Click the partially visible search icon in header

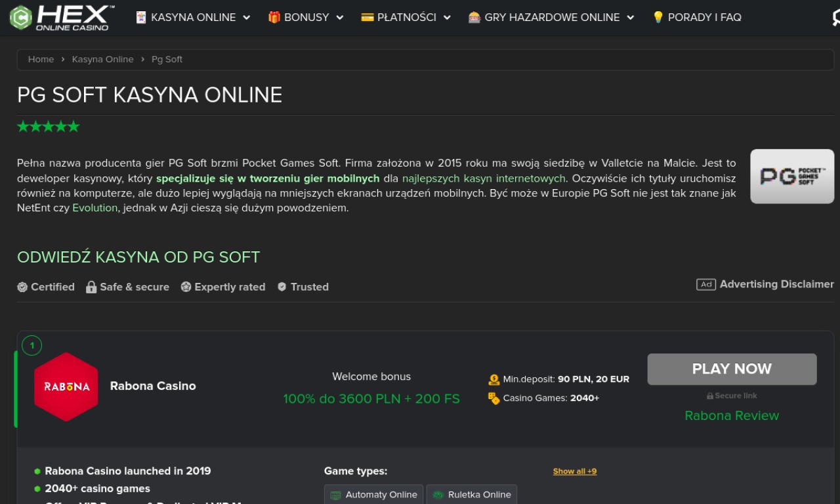(835, 18)
